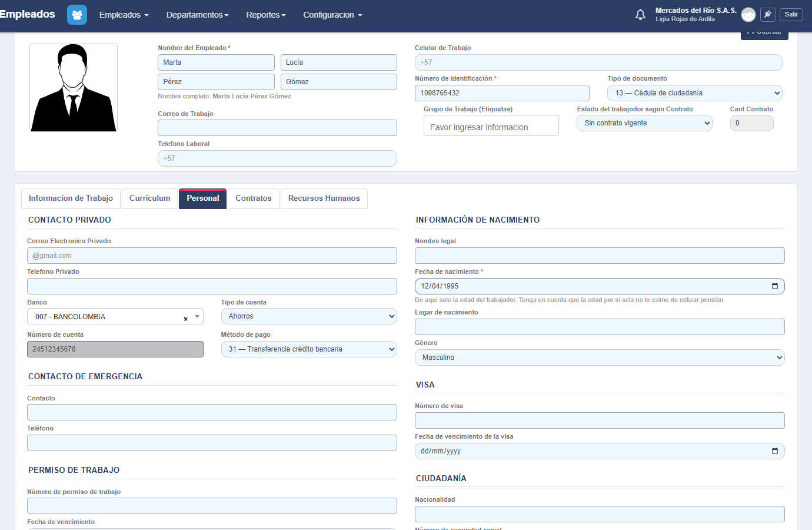Click the Celular de Trabajo field
812x530 pixels.
pos(598,62)
